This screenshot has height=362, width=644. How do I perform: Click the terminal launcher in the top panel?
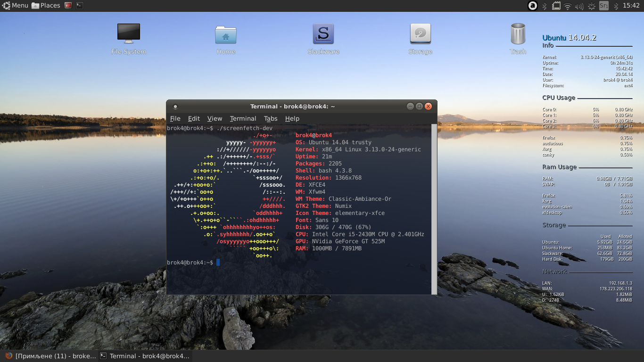tap(80, 6)
